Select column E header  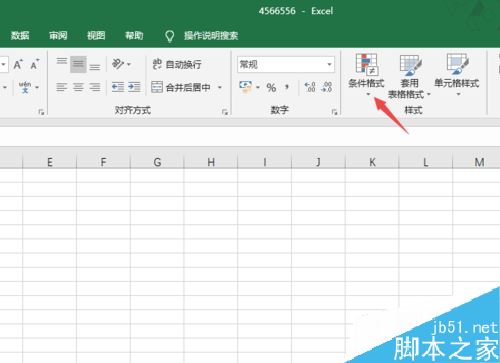[x=50, y=162]
